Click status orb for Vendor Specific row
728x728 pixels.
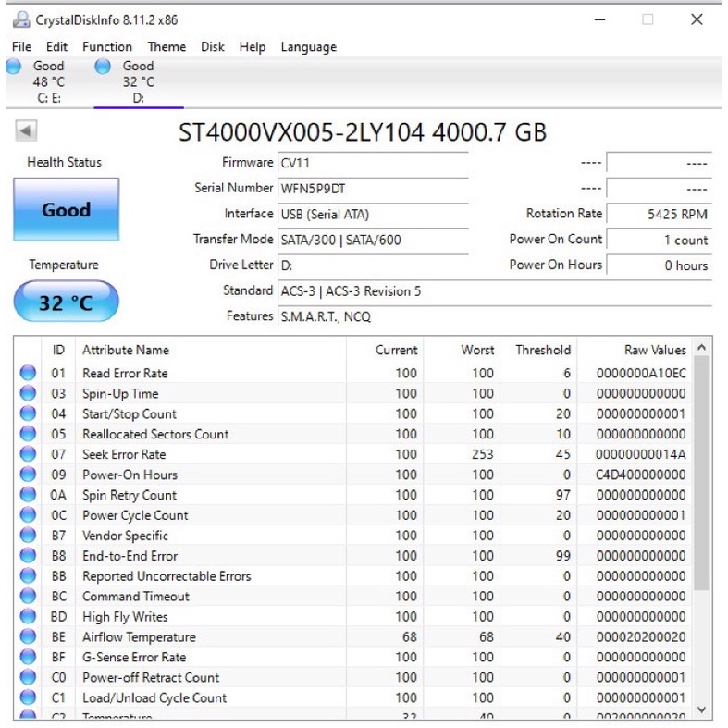[x=28, y=536]
